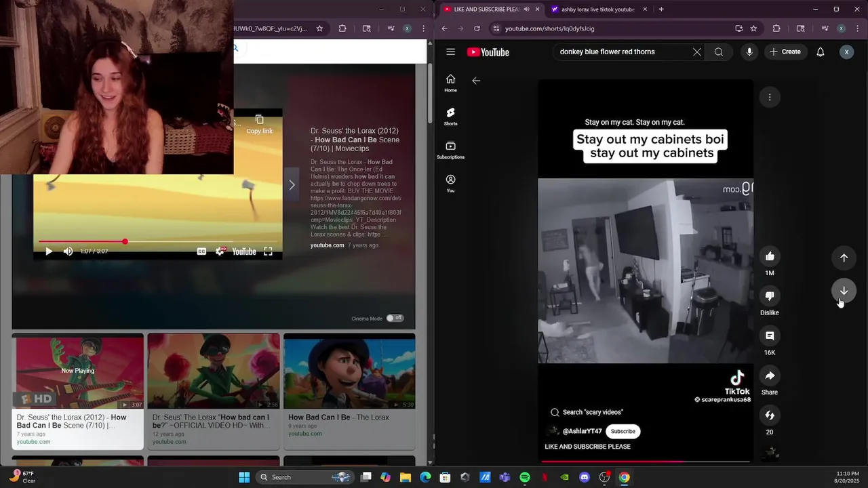
Task: Close the ashby lorax live tiktok tab
Action: (645, 9)
